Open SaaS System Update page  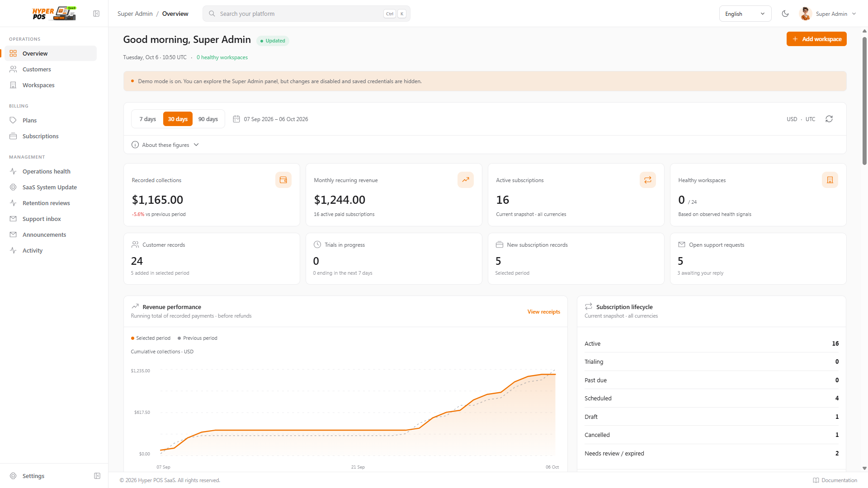[51, 187]
